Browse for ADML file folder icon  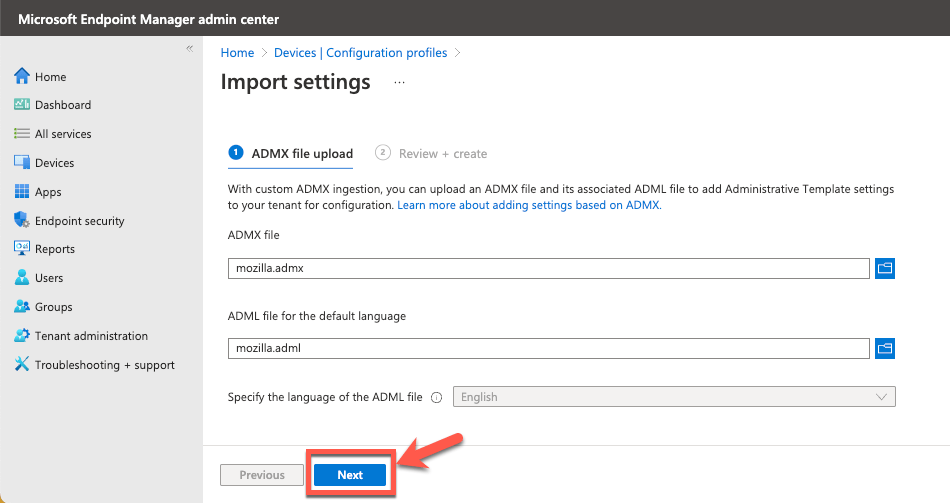pos(884,348)
